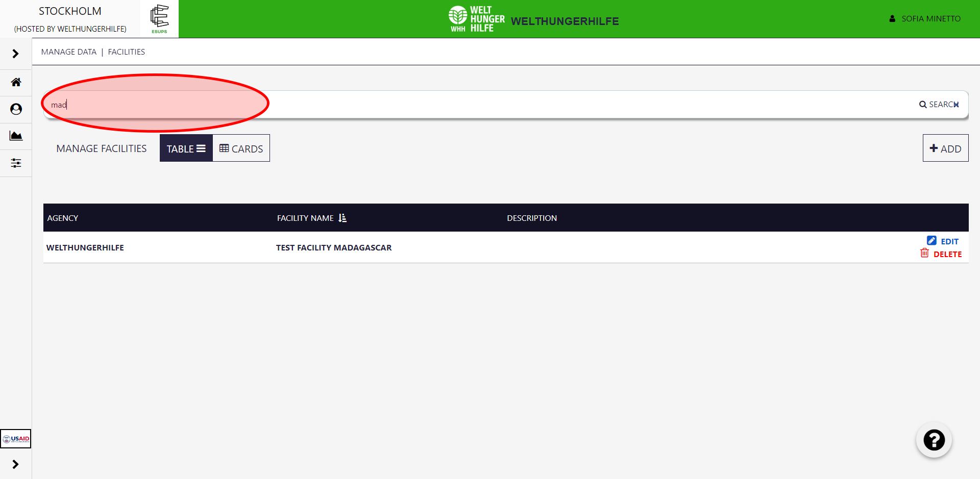The height and width of the screenshot is (479, 980).
Task: Open the area chart analytics icon
Action: point(16,136)
